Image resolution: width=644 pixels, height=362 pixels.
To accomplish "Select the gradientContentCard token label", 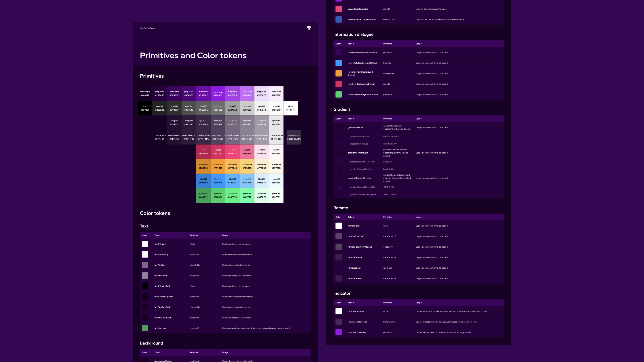I will [x=358, y=153].
